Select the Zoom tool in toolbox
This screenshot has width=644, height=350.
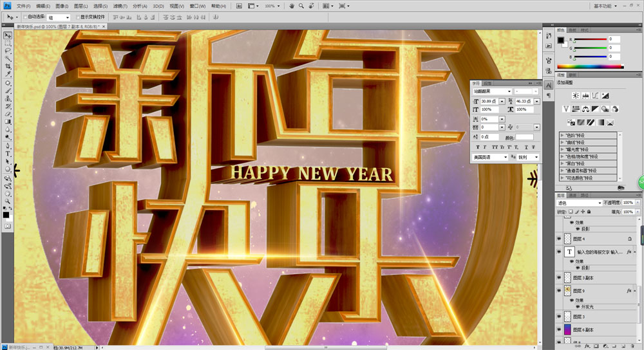pyautogui.click(x=7, y=201)
